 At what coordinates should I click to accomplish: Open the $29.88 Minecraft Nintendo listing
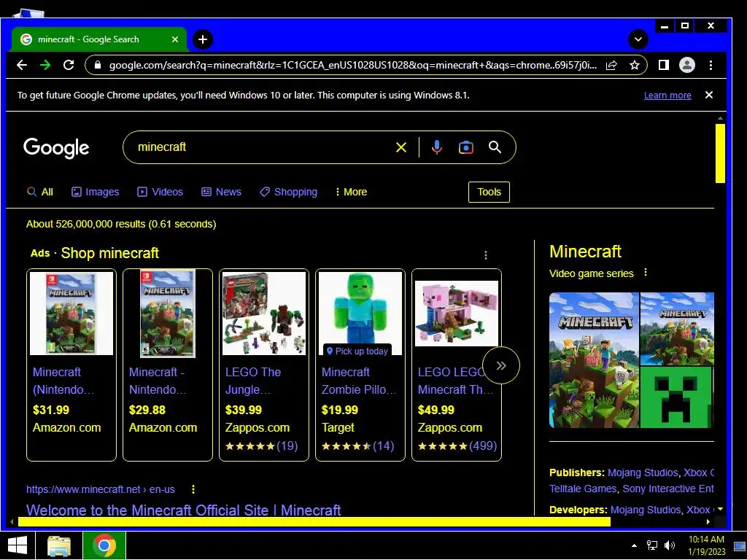(168, 365)
